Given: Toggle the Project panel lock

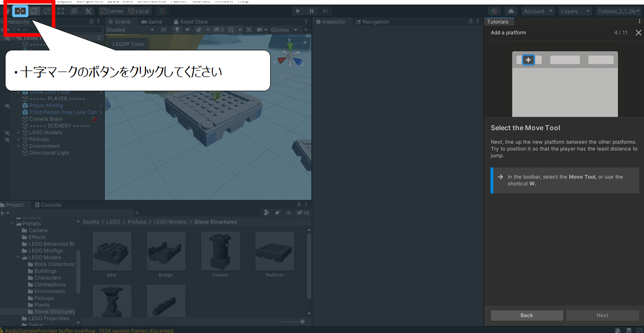Looking at the screenshot, I should [299, 205].
